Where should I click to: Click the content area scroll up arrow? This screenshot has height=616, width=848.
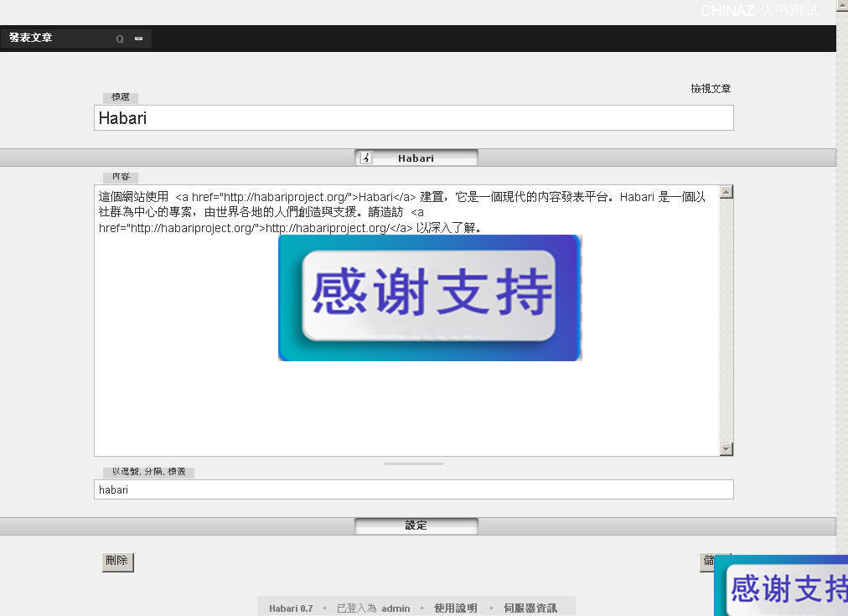pos(726,192)
